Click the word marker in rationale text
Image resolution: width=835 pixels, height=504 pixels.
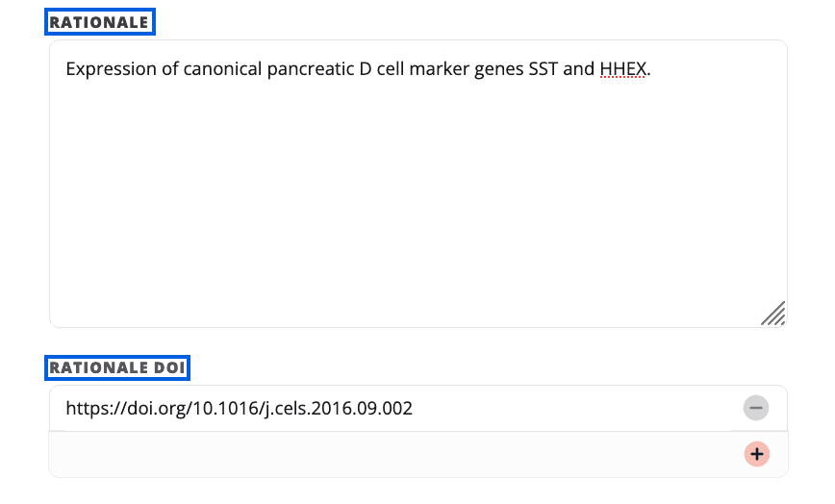coord(439,69)
